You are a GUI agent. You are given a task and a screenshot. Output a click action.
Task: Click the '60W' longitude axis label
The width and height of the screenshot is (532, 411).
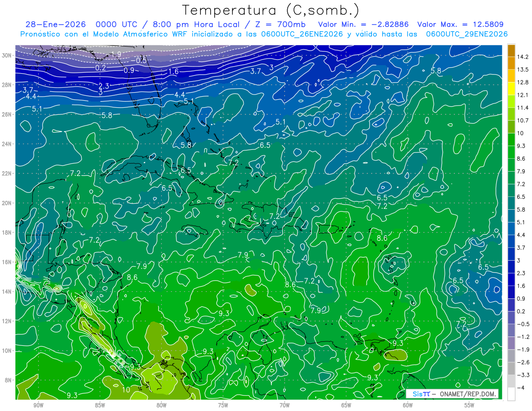[408, 405]
